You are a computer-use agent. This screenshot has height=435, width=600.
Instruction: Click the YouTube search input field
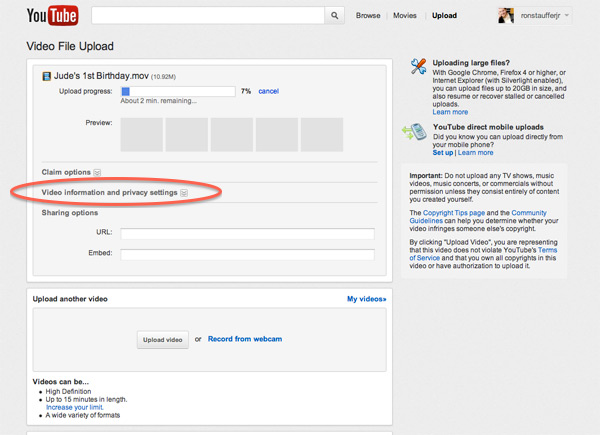208,16
